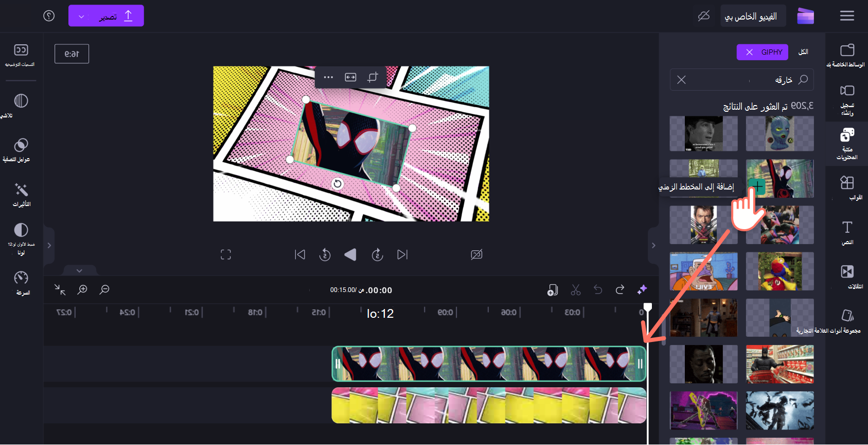Select the الكل all filter

(x=803, y=52)
